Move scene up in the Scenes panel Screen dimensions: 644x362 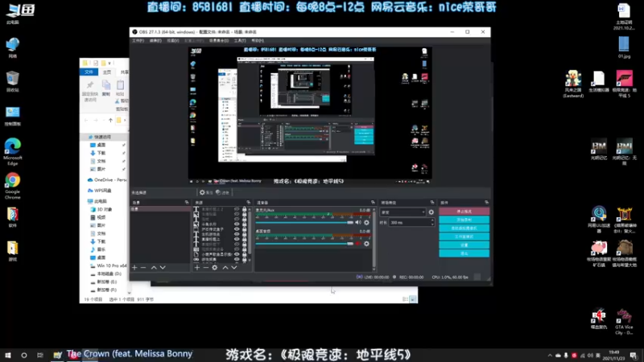(x=154, y=268)
